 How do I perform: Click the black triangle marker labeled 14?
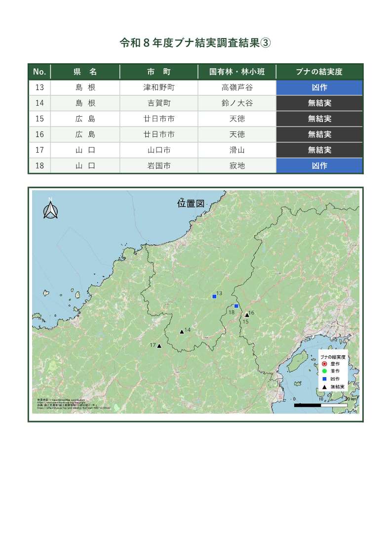click(x=182, y=332)
